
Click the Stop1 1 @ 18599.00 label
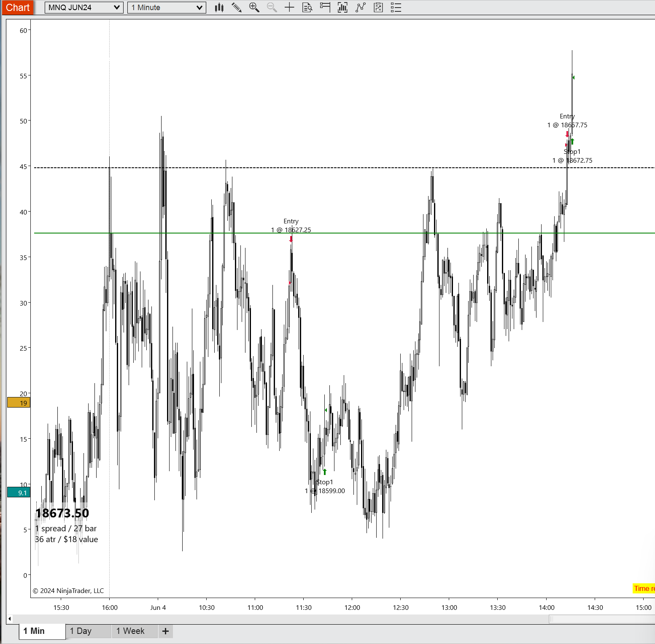point(325,486)
